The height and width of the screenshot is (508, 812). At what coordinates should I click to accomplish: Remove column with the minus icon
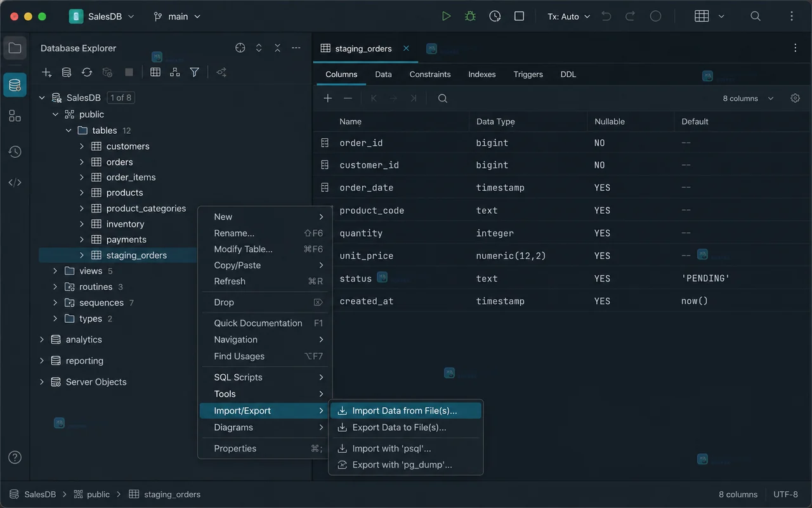(x=348, y=98)
